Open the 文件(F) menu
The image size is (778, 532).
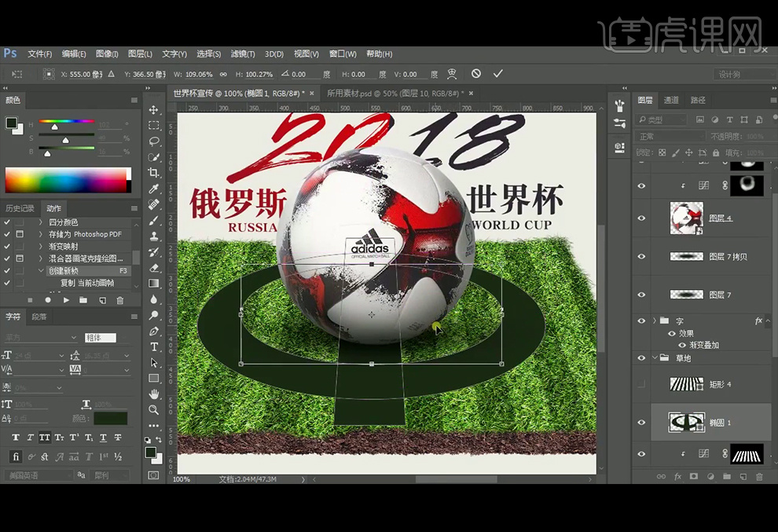tap(40, 54)
